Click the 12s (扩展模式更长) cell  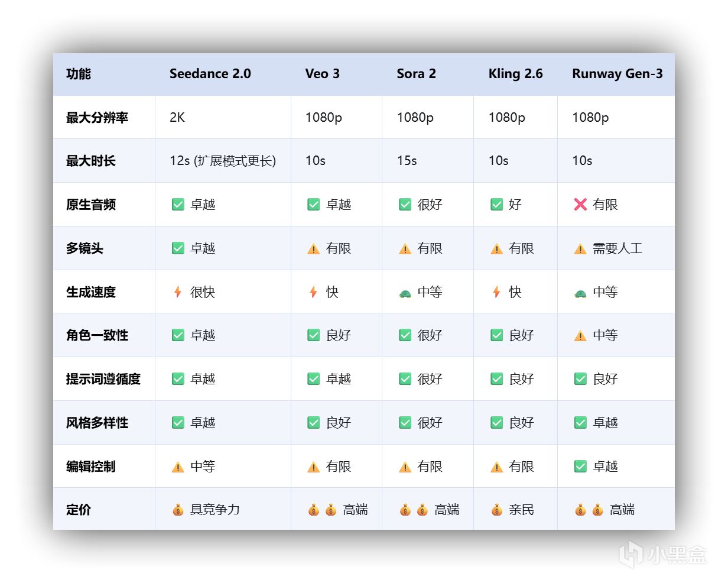click(x=223, y=161)
